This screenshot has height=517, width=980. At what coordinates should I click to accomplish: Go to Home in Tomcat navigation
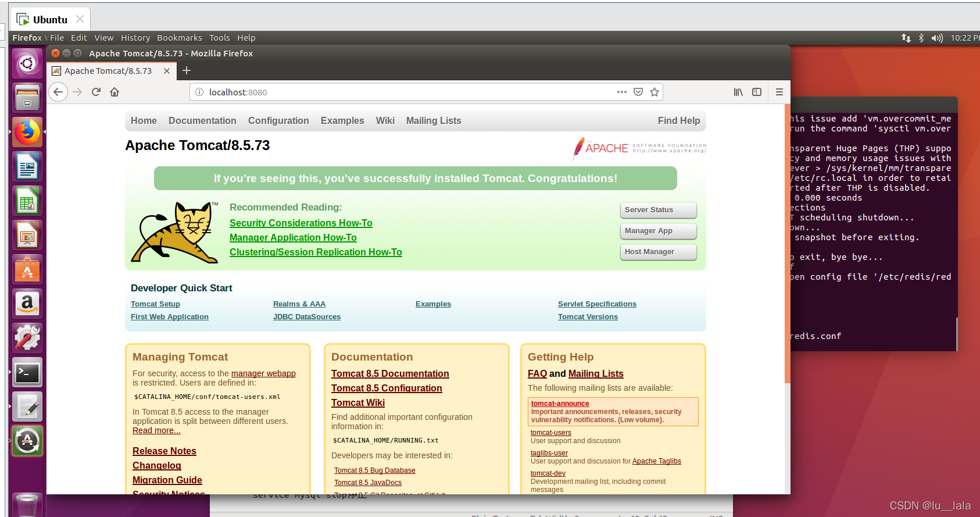[x=144, y=120]
